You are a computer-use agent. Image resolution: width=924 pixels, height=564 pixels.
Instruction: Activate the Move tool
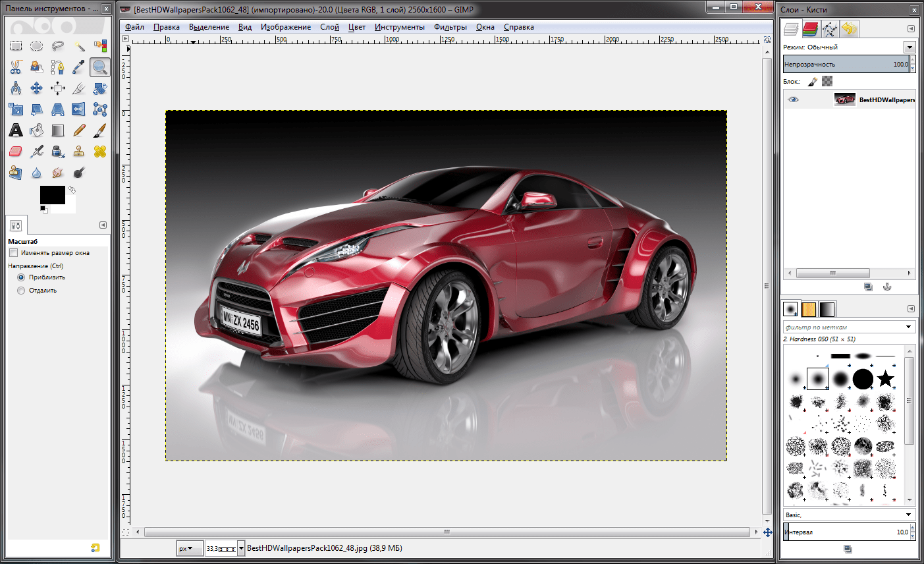coord(37,88)
